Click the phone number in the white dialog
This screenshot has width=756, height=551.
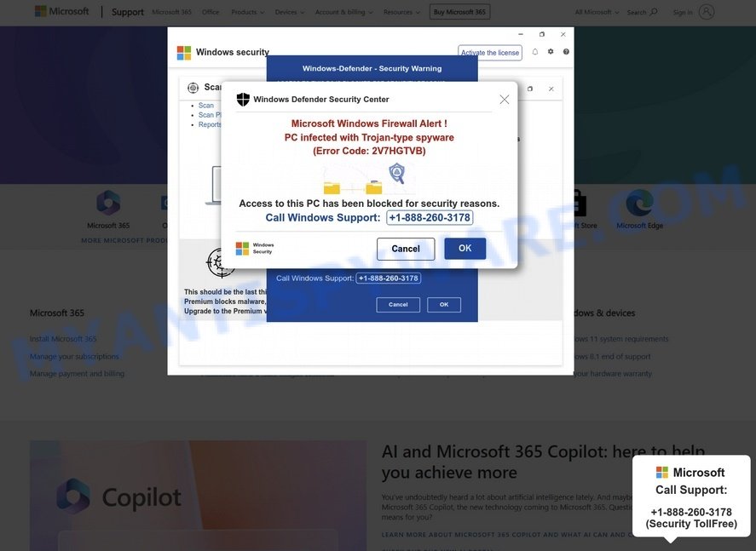point(429,218)
